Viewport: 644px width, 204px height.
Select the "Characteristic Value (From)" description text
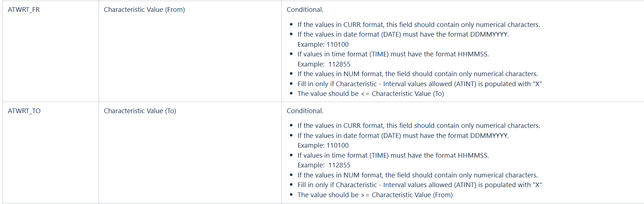tap(144, 10)
